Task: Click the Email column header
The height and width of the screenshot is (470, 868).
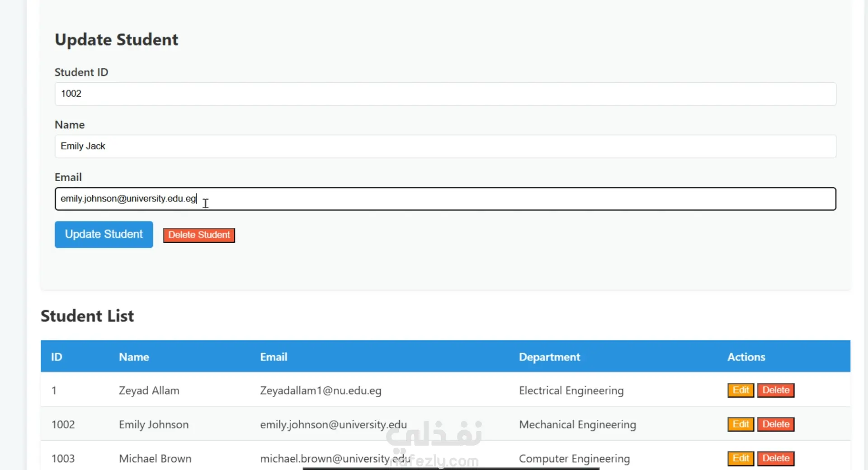Action: [274, 357]
